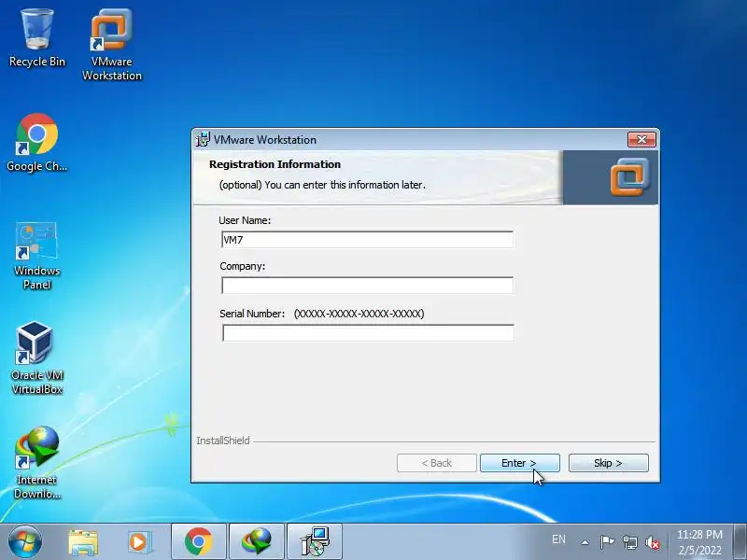The width and height of the screenshot is (747, 560).
Task: Click the "User Name:" label
Action: (x=245, y=220)
